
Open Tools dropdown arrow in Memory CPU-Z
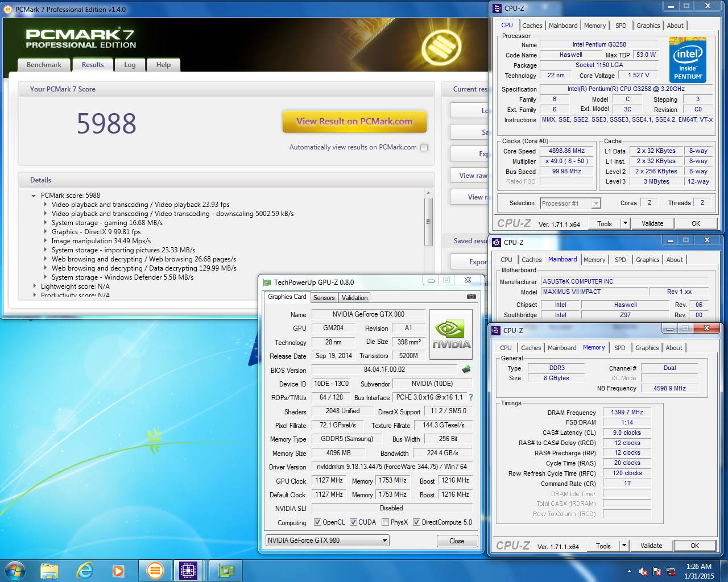pyautogui.click(x=624, y=546)
